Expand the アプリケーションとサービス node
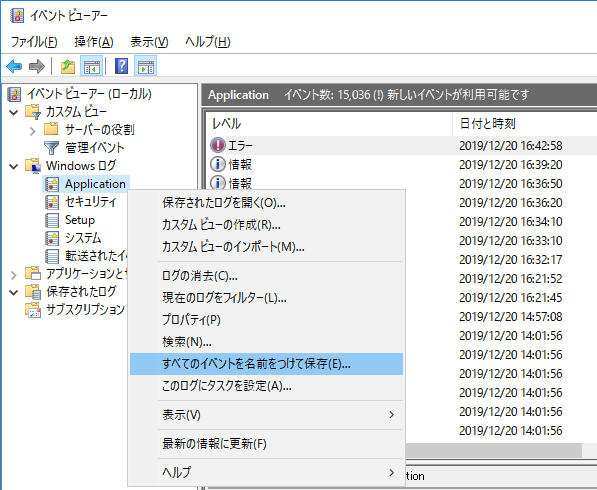Image resolution: width=597 pixels, height=490 pixels. click(x=14, y=275)
